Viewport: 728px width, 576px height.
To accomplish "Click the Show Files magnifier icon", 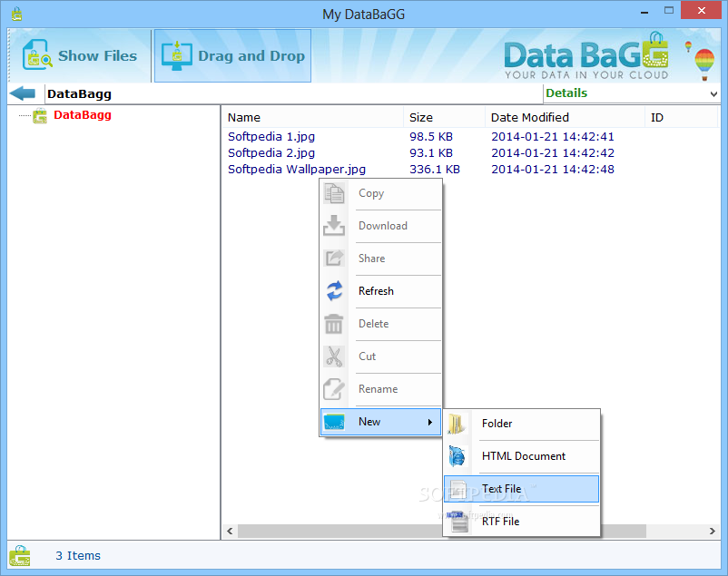I will (36, 55).
